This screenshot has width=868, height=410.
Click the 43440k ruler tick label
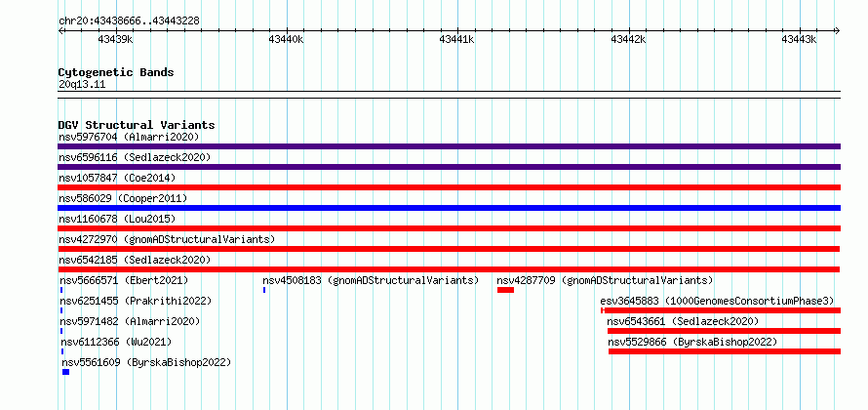coord(286,39)
